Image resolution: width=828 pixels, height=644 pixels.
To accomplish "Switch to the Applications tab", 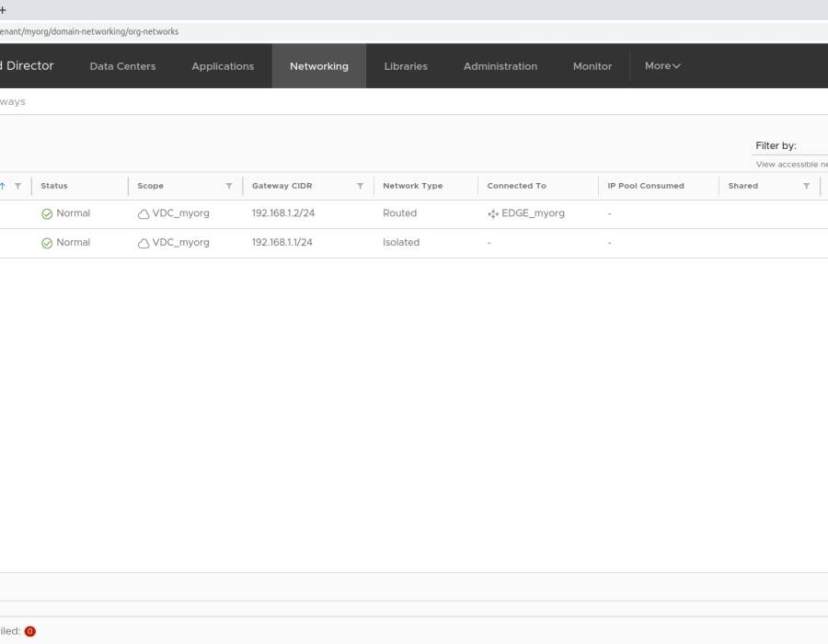I will [x=223, y=66].
